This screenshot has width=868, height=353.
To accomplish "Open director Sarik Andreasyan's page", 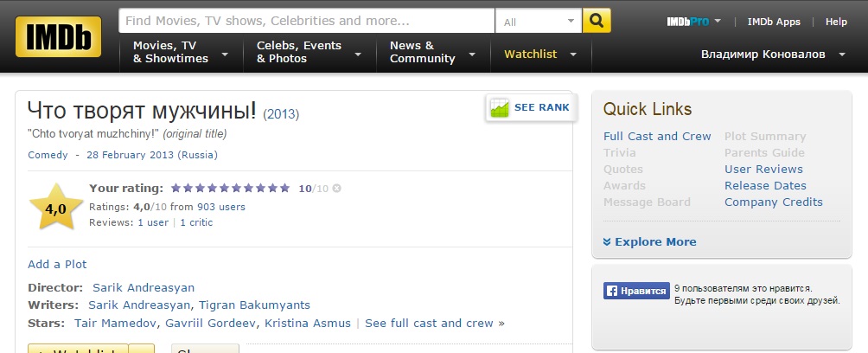I will [x=144, y=287].
